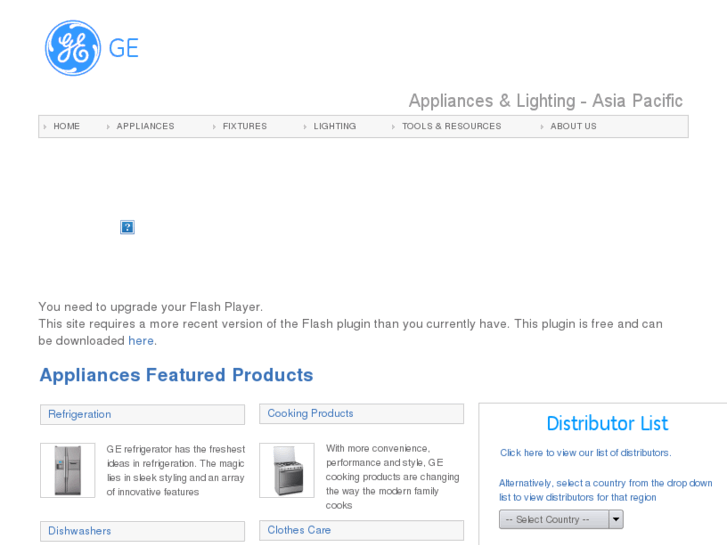Open the Dishwashers category link
Viewport: 727px width, 545px height.
[80, 530]
